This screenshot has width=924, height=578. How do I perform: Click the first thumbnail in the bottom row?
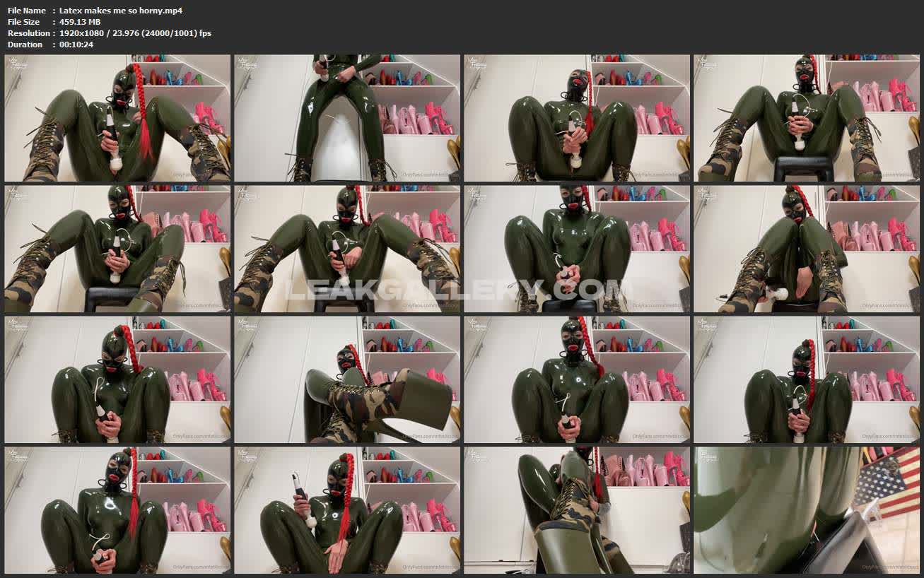117,510
